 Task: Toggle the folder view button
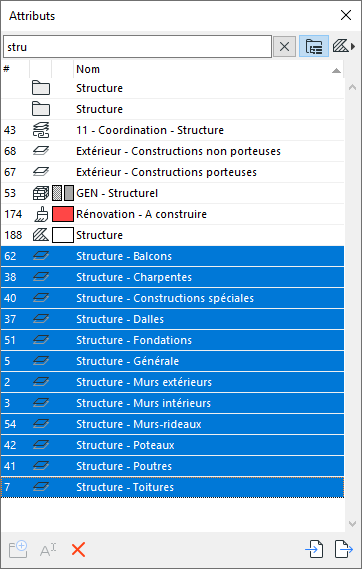coord(314,46)
